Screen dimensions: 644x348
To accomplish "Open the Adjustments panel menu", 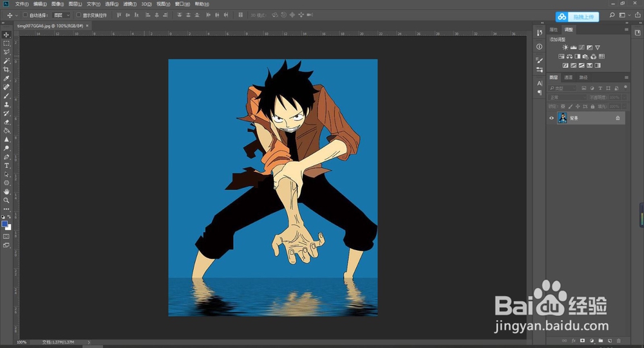I will 627,30.
